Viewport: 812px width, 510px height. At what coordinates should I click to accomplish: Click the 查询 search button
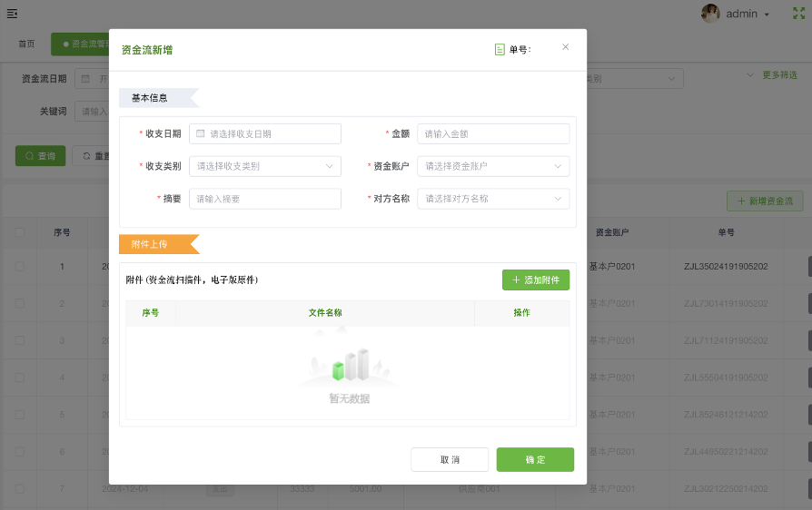(40, 156)
